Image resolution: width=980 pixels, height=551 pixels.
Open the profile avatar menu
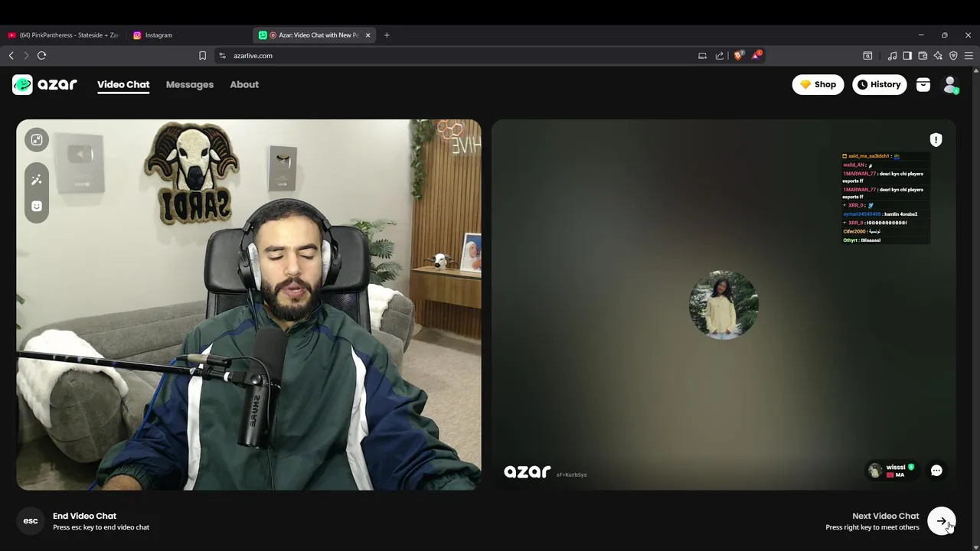coord(950,85)
